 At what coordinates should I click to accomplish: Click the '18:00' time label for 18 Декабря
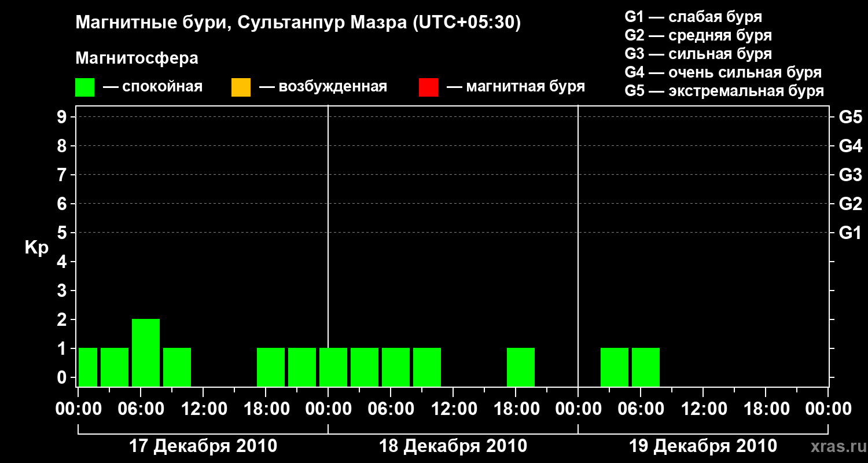point(516,409)
